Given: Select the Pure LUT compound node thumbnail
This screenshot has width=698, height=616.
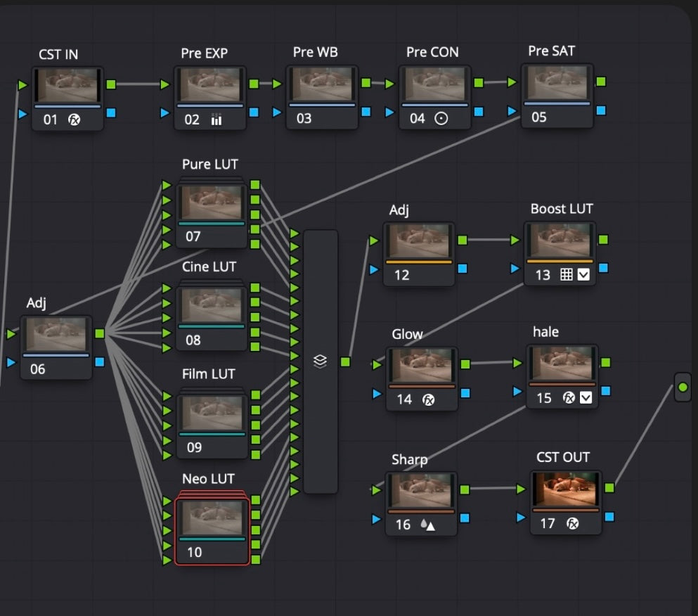Looking at the screenshot, I should click(x=212, y=203).
